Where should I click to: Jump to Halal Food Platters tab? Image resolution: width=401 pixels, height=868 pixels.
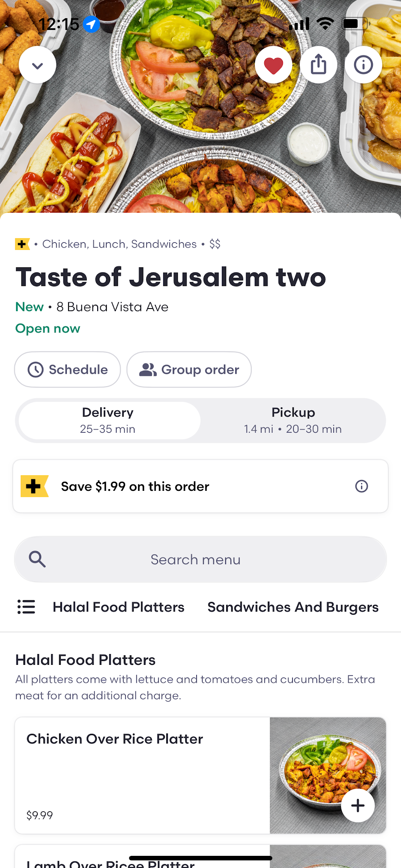(x=118, y=607)
